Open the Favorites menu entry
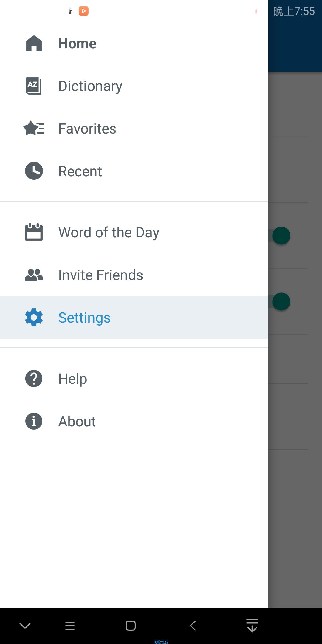Viewport: 322px width, 644px height. tap(134, 129)
